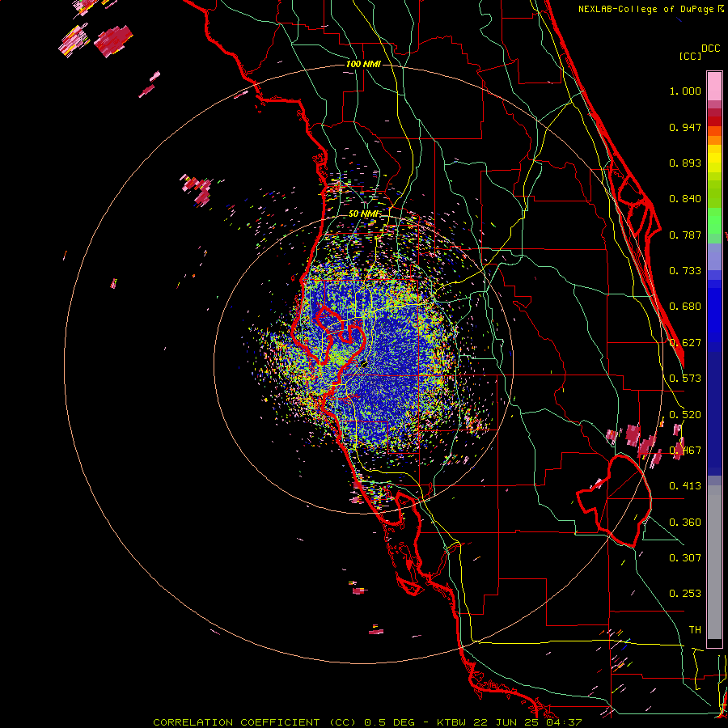Select the 1.000 legend value
The width and height of the screenshot is (728, 728).
[x=685, y=91]
